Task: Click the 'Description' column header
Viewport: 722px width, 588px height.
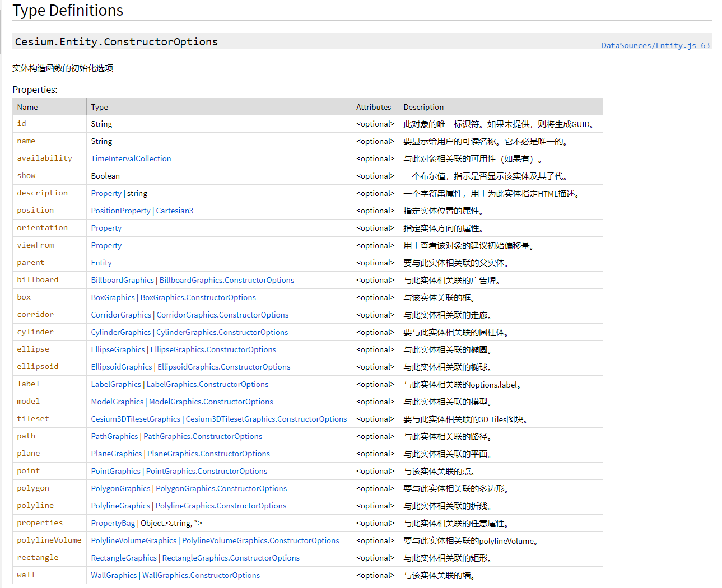Action: (x=423, y=107)
